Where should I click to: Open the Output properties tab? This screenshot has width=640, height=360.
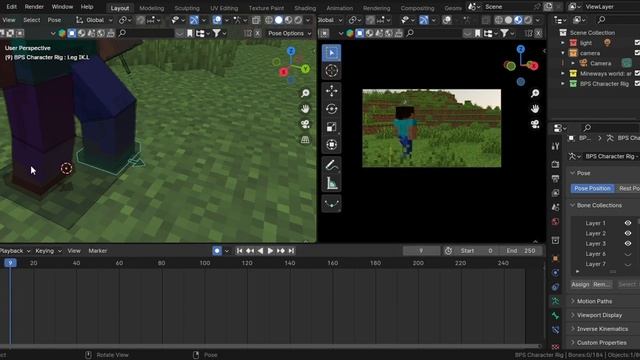click(556, 178)
